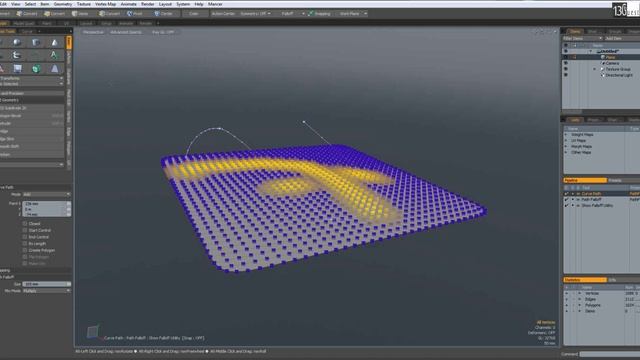Open the Mode dropdown in tool properties
The image size is (640, 360).
47,194
